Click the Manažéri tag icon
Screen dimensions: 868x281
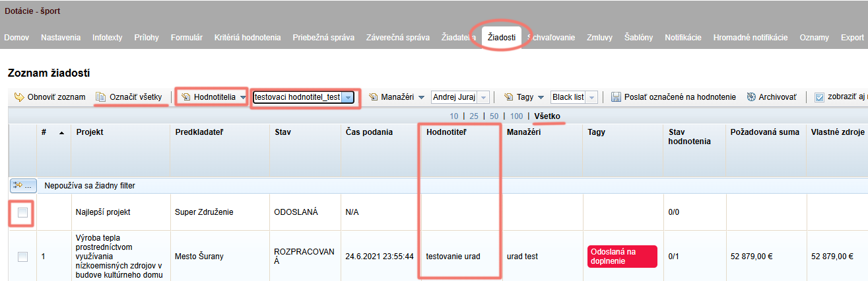tap(373, 97)
